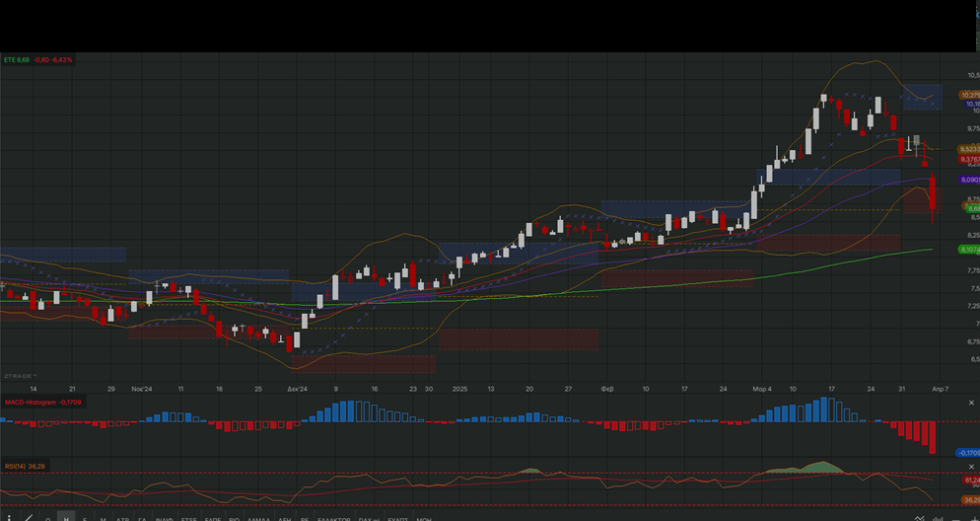Viewport: 980px width, 521px height.
Task: Switch to the DAX symbol tab
Action: (x=370, y=519)
